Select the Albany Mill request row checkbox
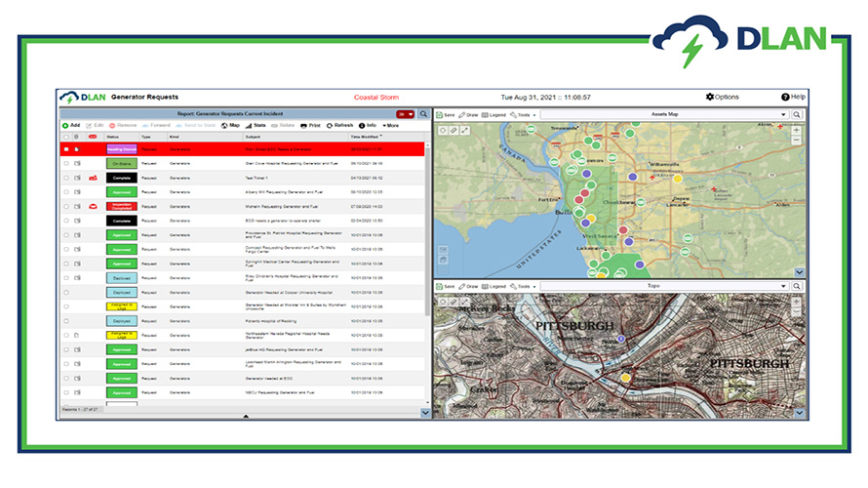This screenshot has height=488, width=868. (x=66, y=192)
